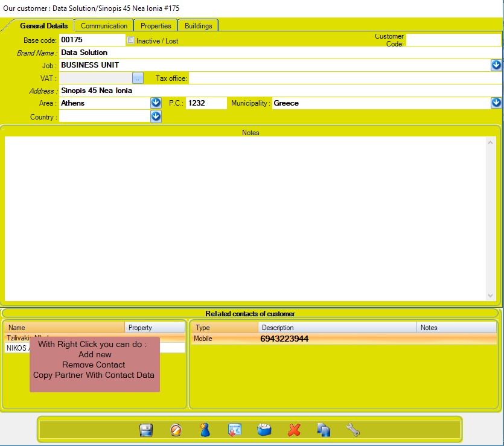Image resolution: width=504 pixels, height=446 pixels.
Task: Switch to the Properties tab
Action: (156, 26)
